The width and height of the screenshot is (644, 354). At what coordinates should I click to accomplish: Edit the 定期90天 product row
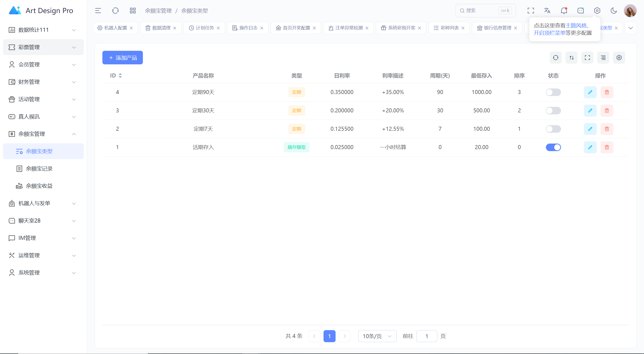point(590,92)
